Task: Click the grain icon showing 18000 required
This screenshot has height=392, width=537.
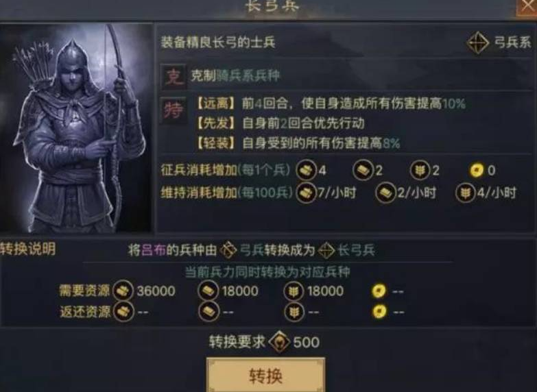Action: 294,291
